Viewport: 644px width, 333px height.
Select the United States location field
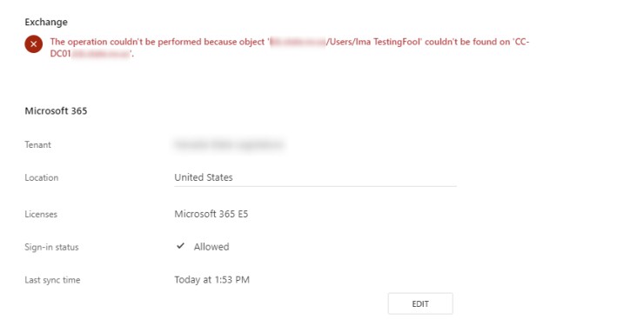pos(315,177)
